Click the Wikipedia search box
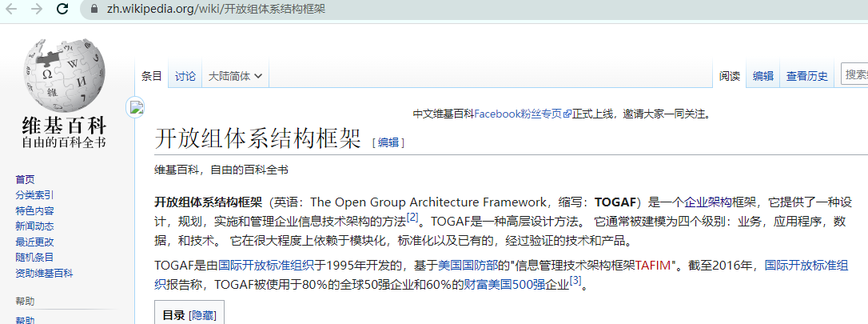This screenshot has width=868, height=324. tap(854, 74)
